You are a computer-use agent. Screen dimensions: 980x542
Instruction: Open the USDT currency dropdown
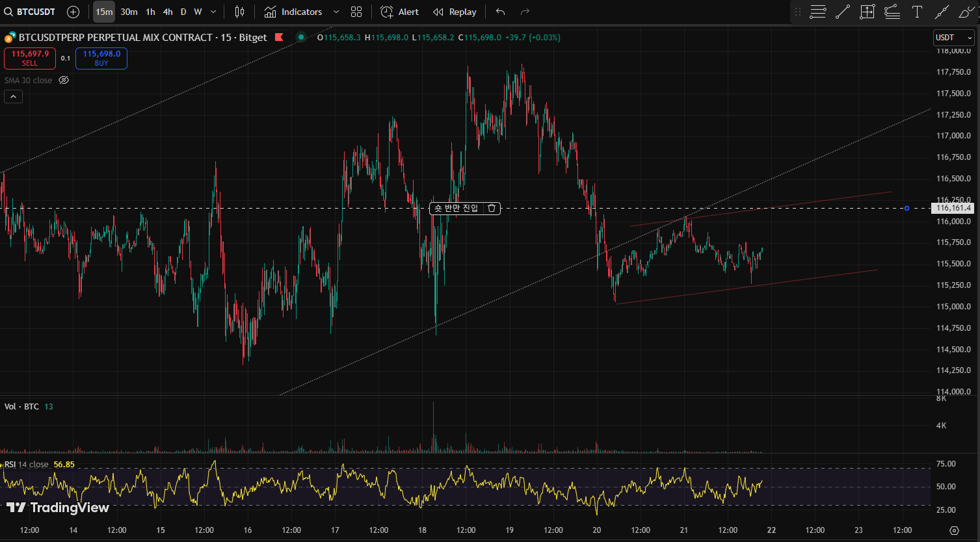point(953,38)
